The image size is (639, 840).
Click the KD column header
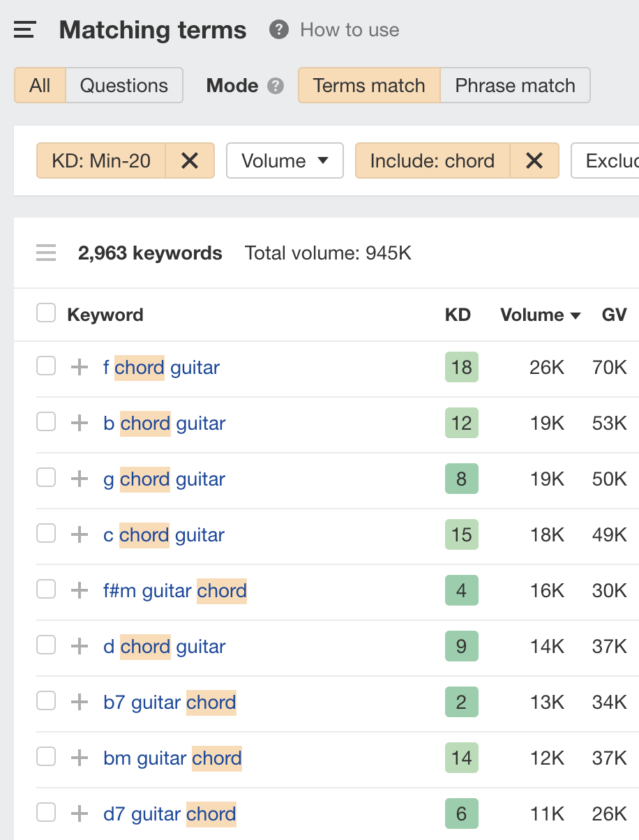(x=458, y=315)
